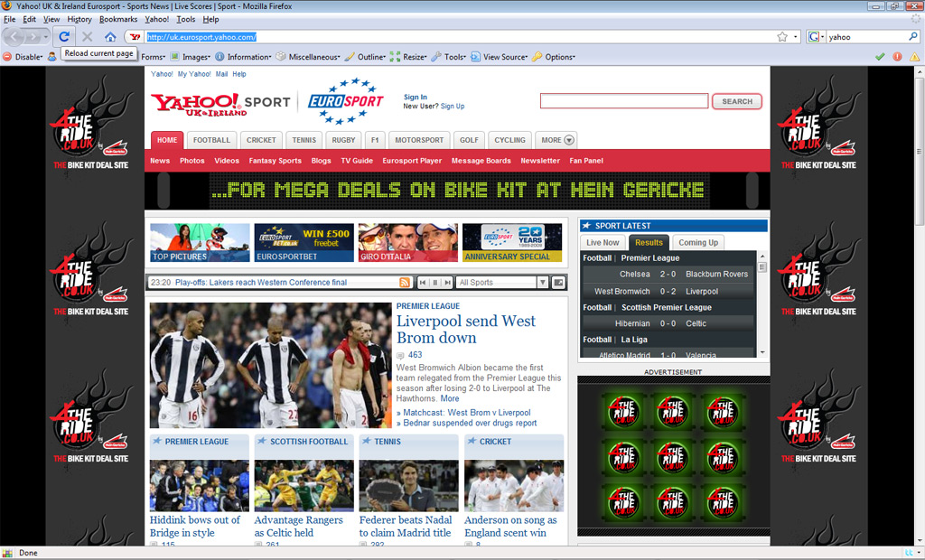The width and height of the screenshot is (925, 560).
Task: Click the Sport Latest results scrollbar down arrow
Action: 762,352
